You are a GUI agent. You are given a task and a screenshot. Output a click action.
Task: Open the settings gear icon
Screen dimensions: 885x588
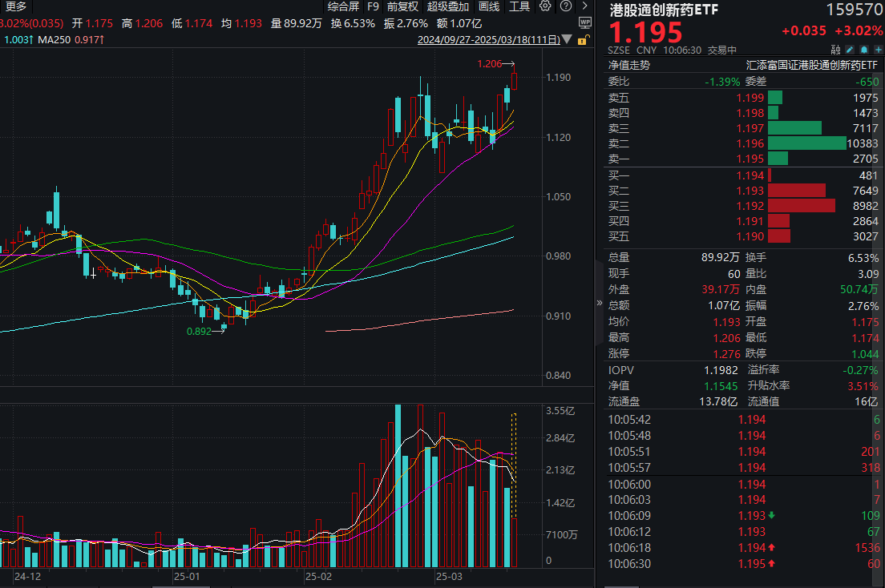[x=545, y=6]
